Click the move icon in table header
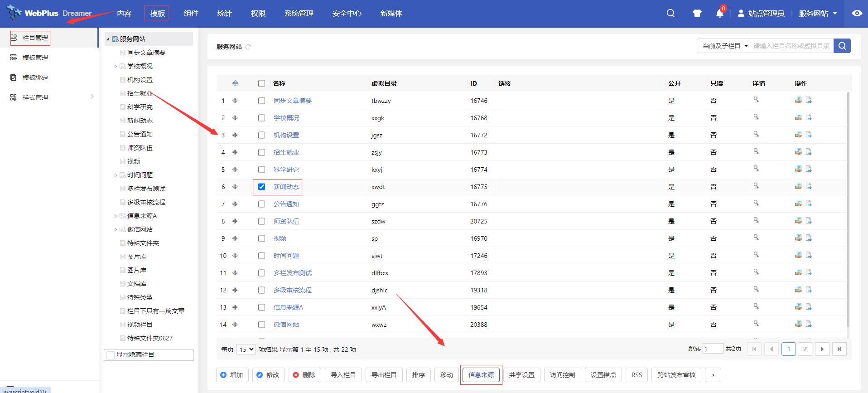Image resolution: width=868 pixels, height=393 pixels. [235, 83]
